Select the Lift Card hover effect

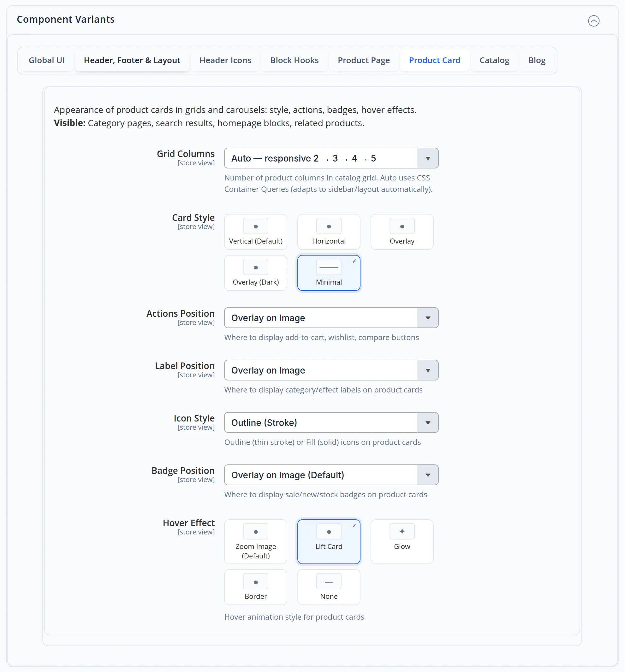pos(329,541)
